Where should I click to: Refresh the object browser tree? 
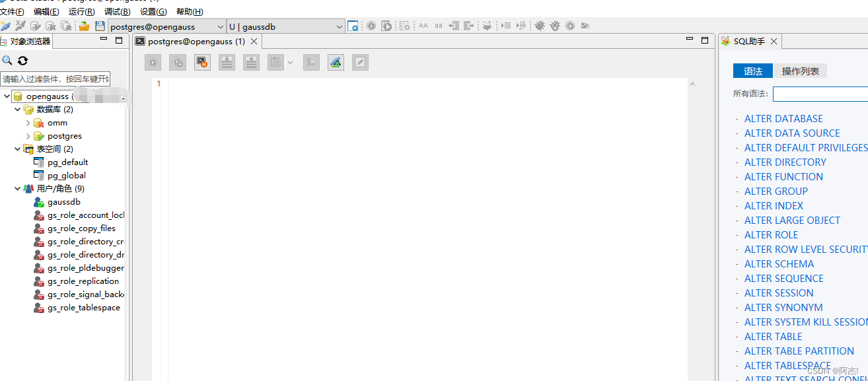click(x=22, y=61)
